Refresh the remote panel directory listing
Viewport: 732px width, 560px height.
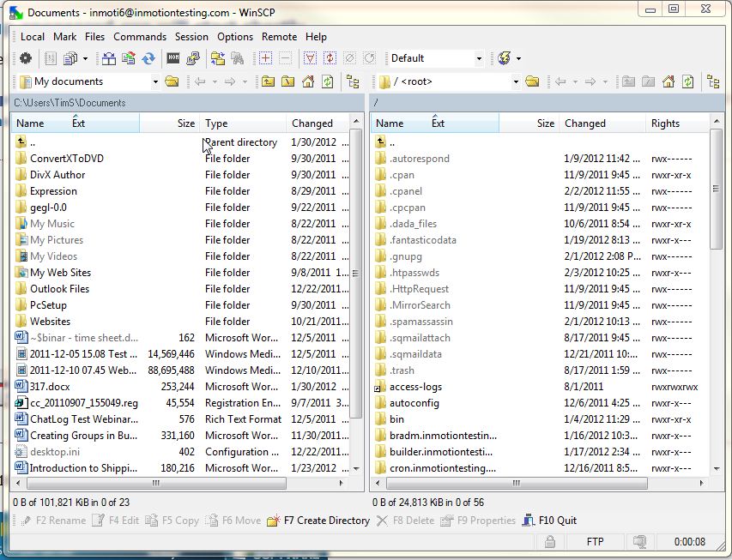click(x=687, y=81)
